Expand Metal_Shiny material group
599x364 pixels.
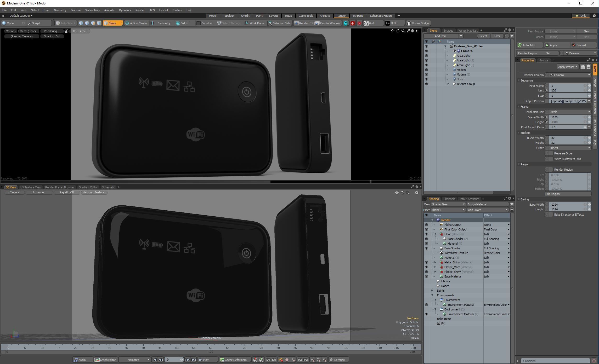(435, 262)
